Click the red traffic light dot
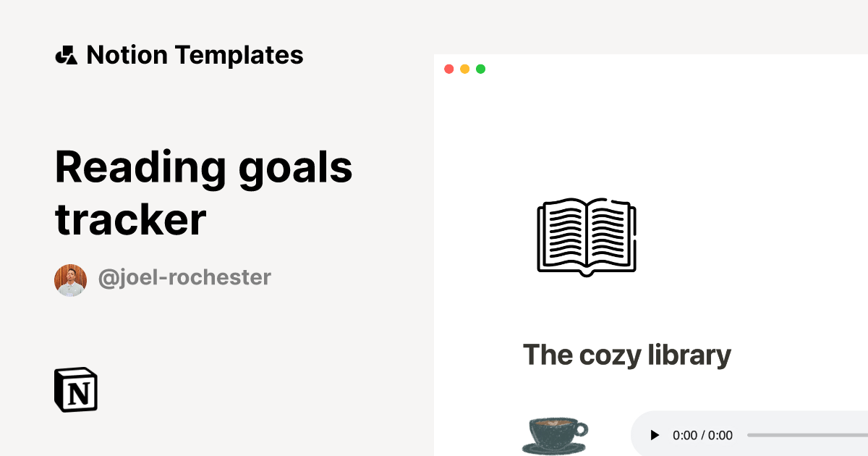This screenshot has height=456, width=868. 449,69
